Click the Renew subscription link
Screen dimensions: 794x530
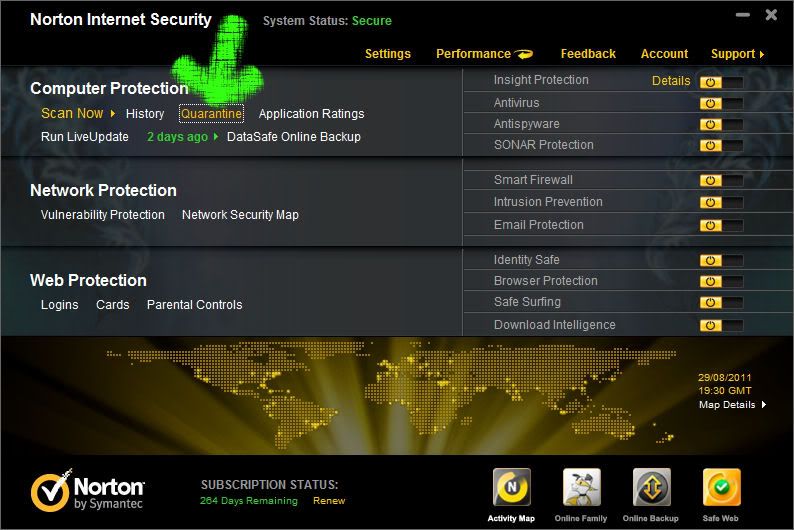coord(330,501)
